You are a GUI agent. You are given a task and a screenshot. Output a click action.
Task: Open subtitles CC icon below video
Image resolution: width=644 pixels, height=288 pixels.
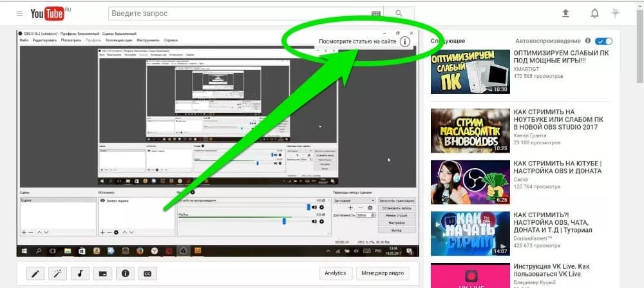[147, 274]
